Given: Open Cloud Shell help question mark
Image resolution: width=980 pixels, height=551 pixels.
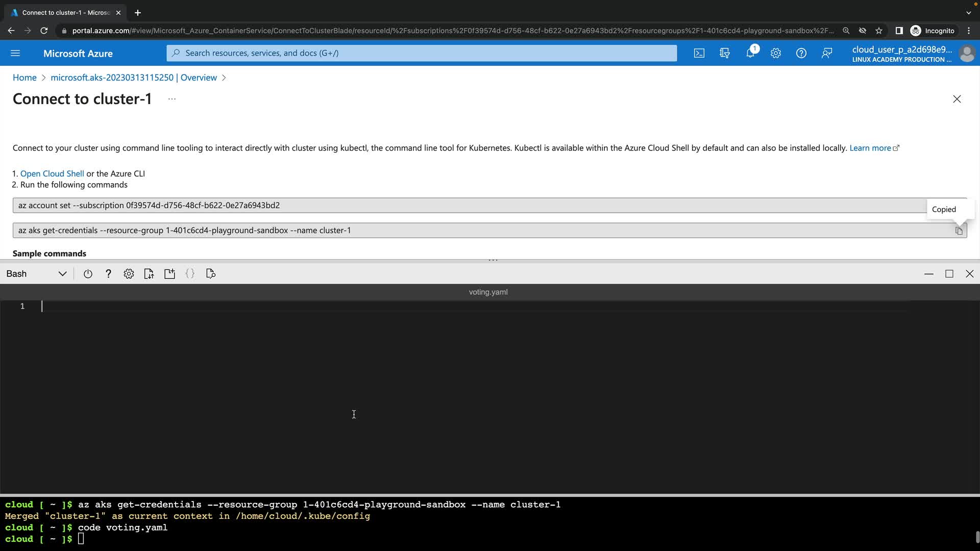Looking at the screenshot, I should point(108,274).
